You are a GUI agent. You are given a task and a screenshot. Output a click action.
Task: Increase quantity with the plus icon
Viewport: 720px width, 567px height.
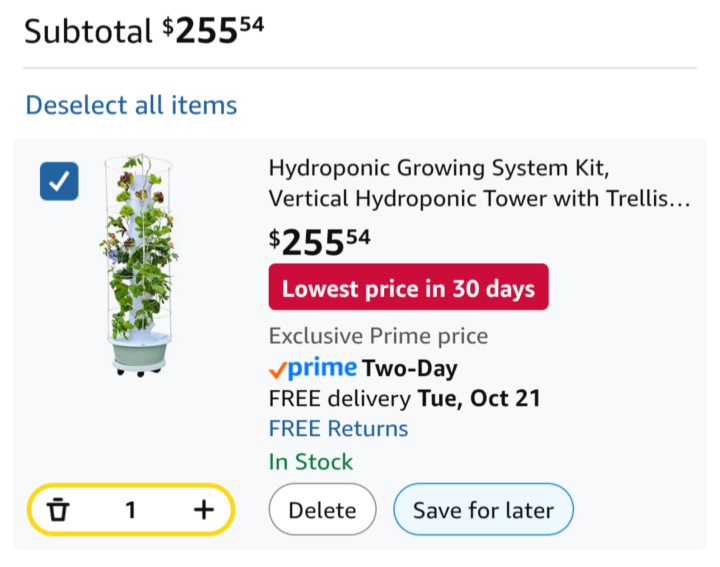[x=204, y=510]
